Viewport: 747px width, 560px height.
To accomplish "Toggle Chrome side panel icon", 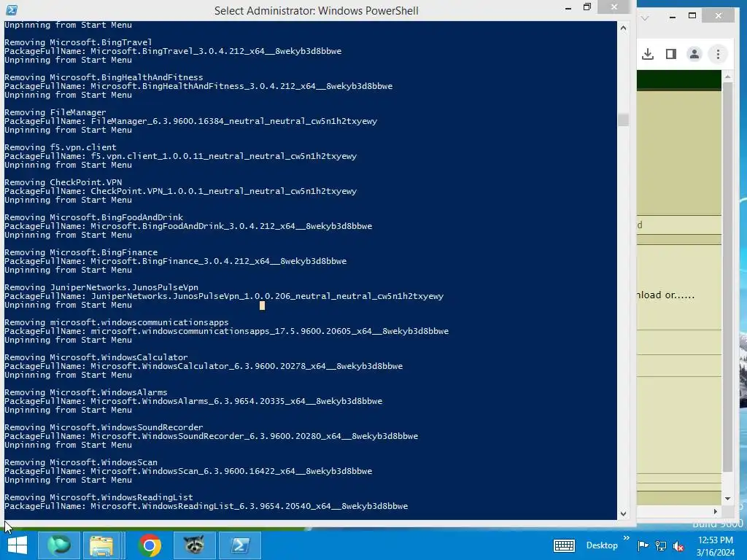I will pos(671,54).
